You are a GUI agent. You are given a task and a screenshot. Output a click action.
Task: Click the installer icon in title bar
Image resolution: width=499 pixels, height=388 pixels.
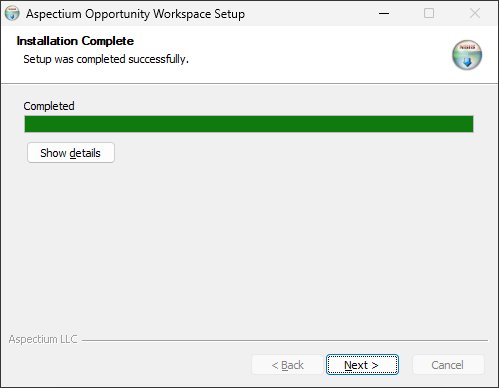click(x=12, y=13)
